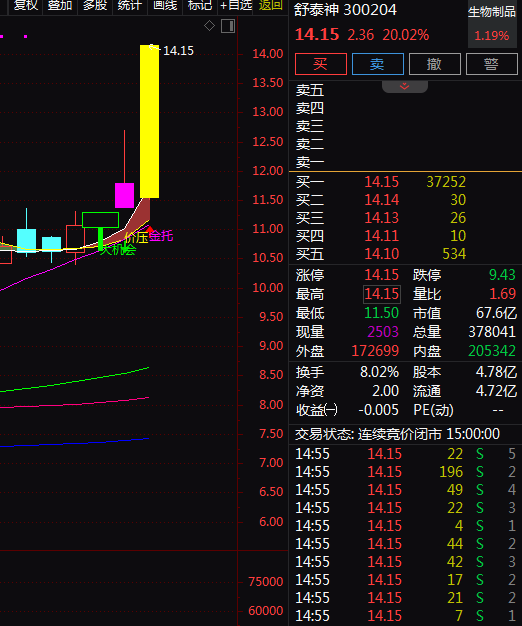The width and height of the screenshot is (522, 626).
Task: Click the 外盘 value 172699
Action: click(x=375, y=351)
